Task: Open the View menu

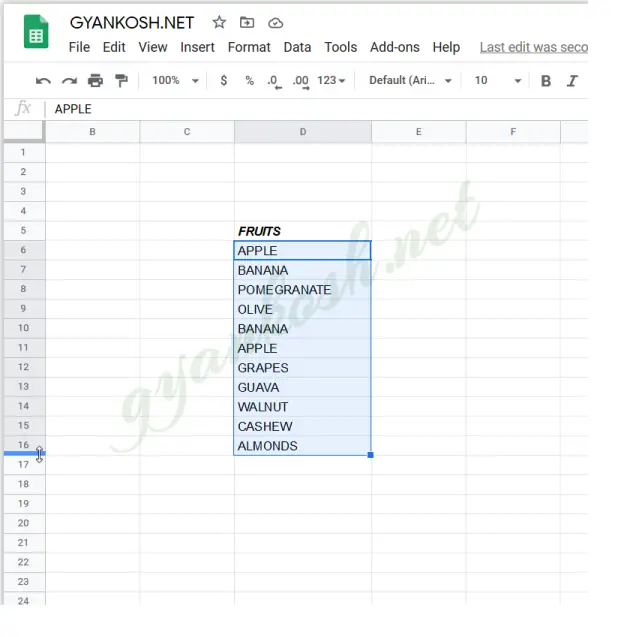Action: click(x=153, y=47)
